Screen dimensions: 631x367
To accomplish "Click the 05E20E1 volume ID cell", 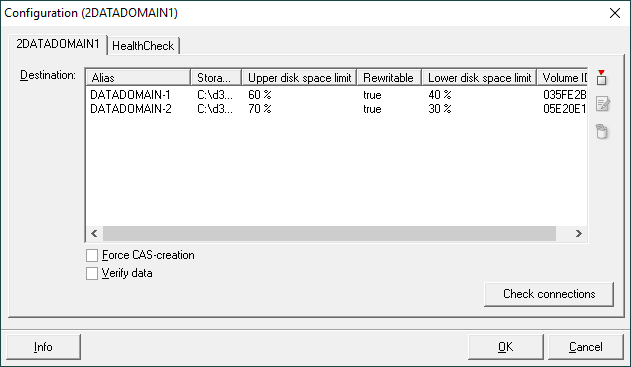I will point(565,109).
